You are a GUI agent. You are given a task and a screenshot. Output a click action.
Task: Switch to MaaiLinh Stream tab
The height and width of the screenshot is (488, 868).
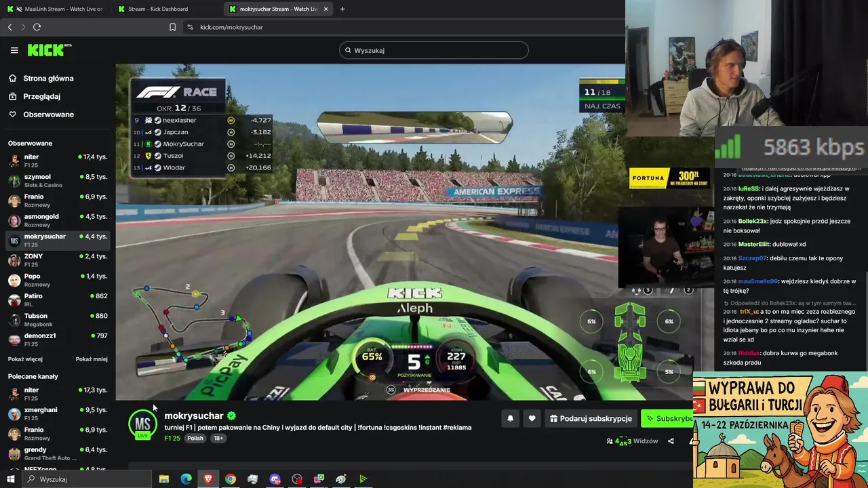tap(56, 9)
